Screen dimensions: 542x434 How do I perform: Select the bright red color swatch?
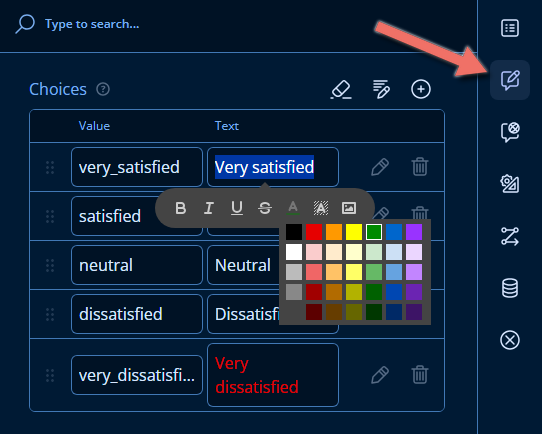[314, 232]
